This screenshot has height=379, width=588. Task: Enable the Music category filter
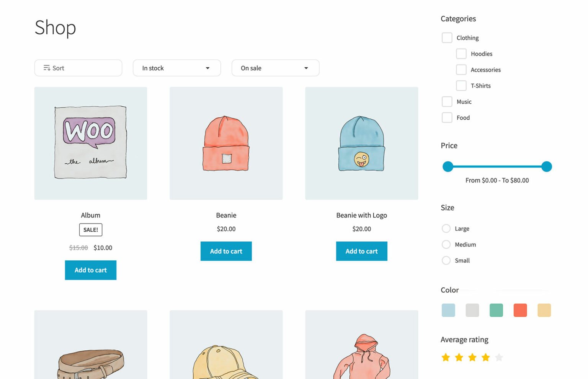[x=447, y=101]
